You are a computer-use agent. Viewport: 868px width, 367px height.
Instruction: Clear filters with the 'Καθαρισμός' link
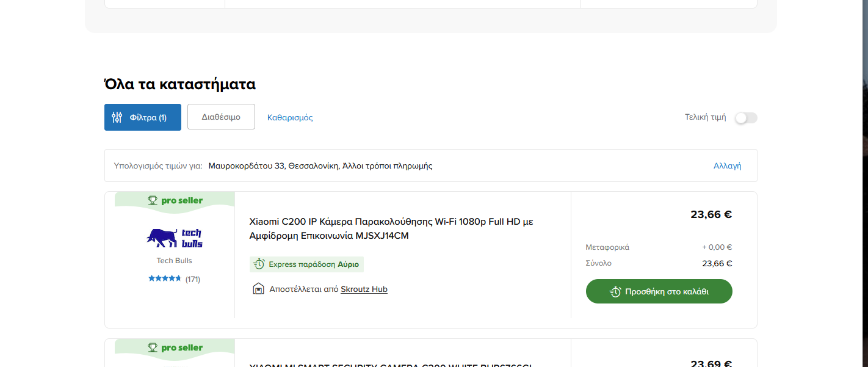tap(290, 117)
